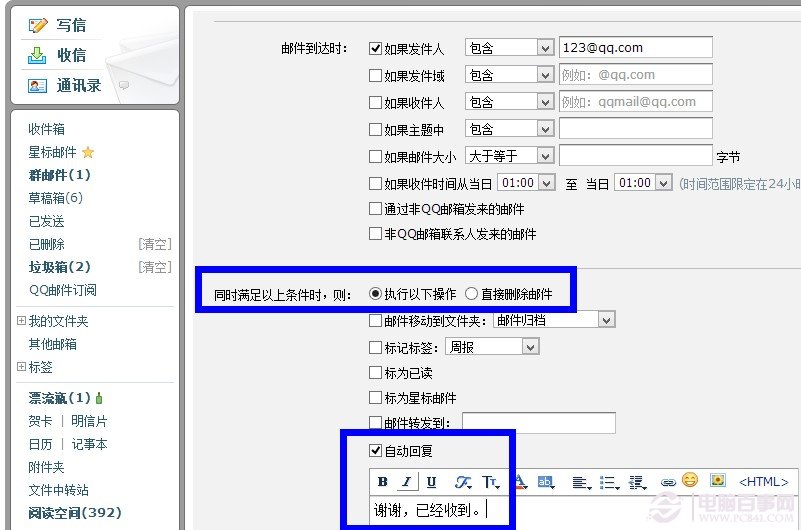Toggle bold formatting in reply editor
Screen dimensions: 801x530
point(382,481)
